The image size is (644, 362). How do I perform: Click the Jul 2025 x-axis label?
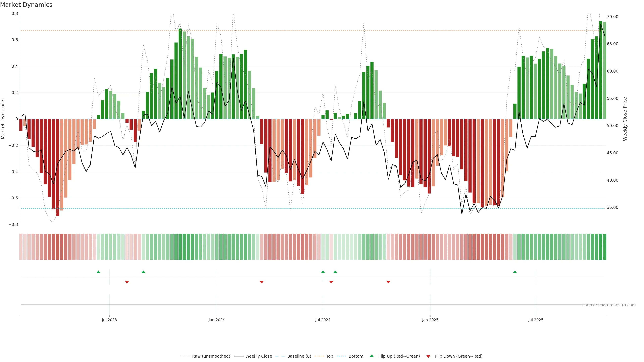click(536, 320)
